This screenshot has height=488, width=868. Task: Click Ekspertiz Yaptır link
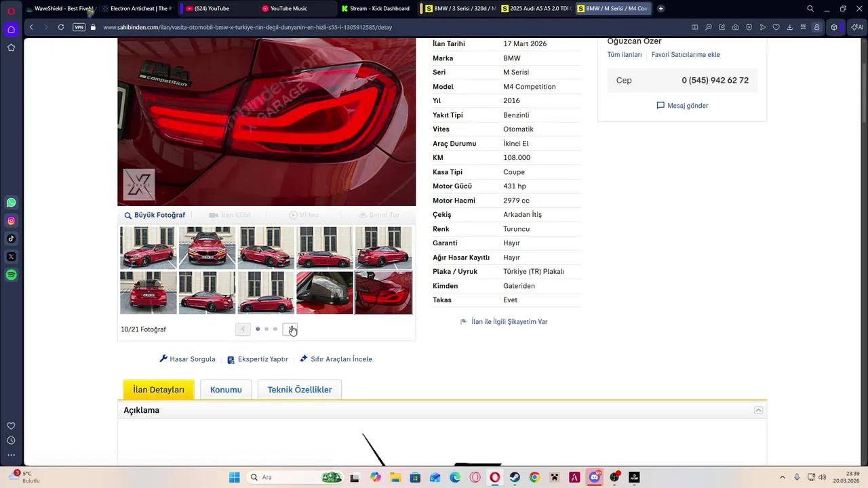point(258,359)
